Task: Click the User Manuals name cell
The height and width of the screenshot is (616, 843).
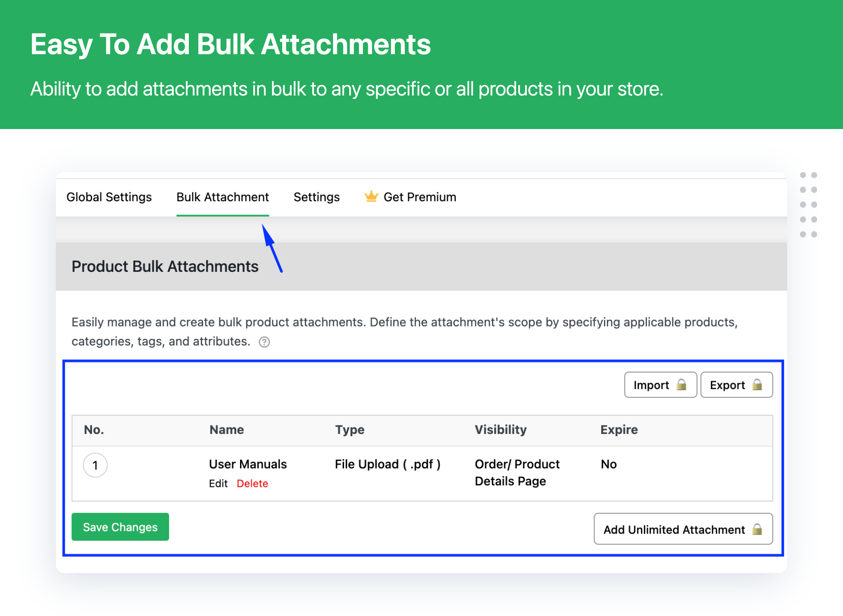Action: pos(248,464)
